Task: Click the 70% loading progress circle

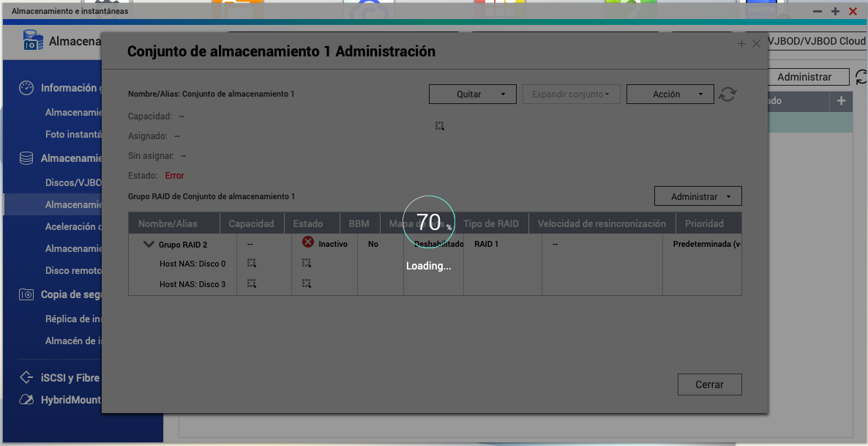Action: (x=429, y=223)
